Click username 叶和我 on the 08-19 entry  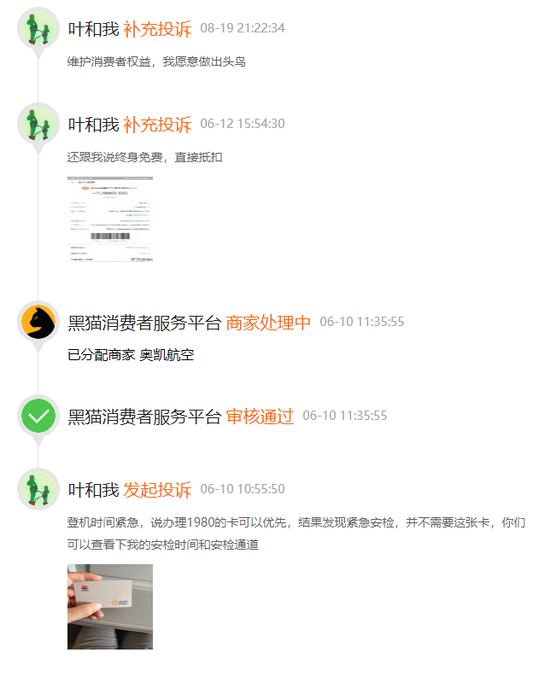coord(93,29)
